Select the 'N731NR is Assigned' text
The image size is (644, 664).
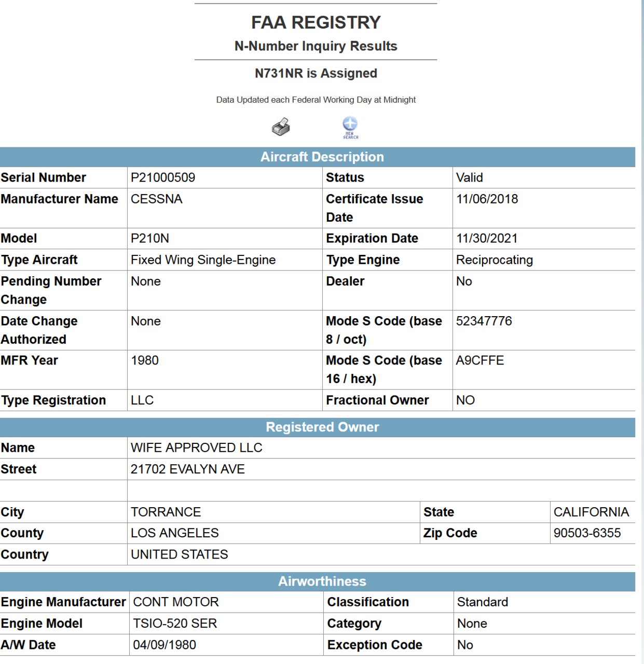(316, 73)
